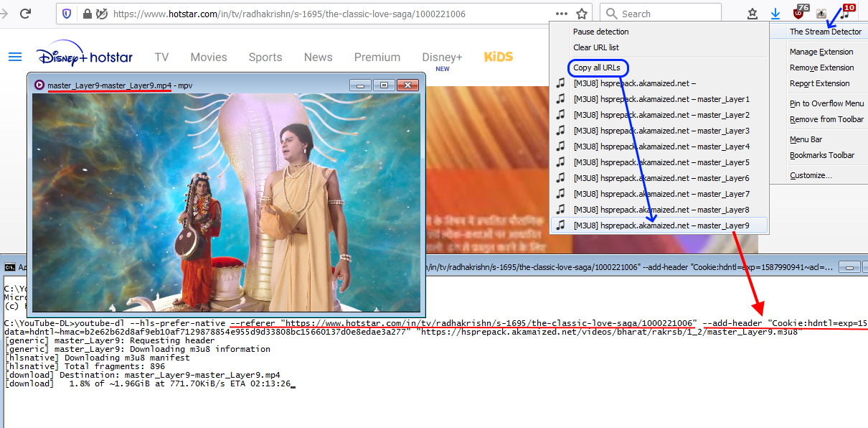Select music-note icon for master_Layer1 stream
The width and height of the screenshot is (868, 428).
coord(561,99)
